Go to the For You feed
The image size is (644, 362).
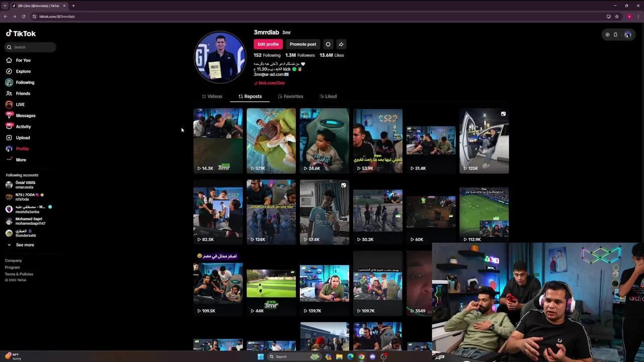[x=18, y=60]
